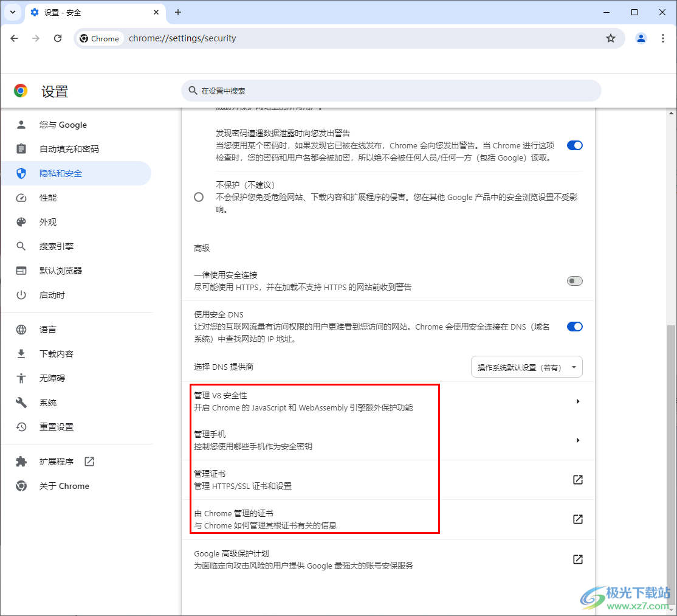Open the Chrome three-dot menu
Viewport: 677px width, 616px height.
[x=663, y=38]
